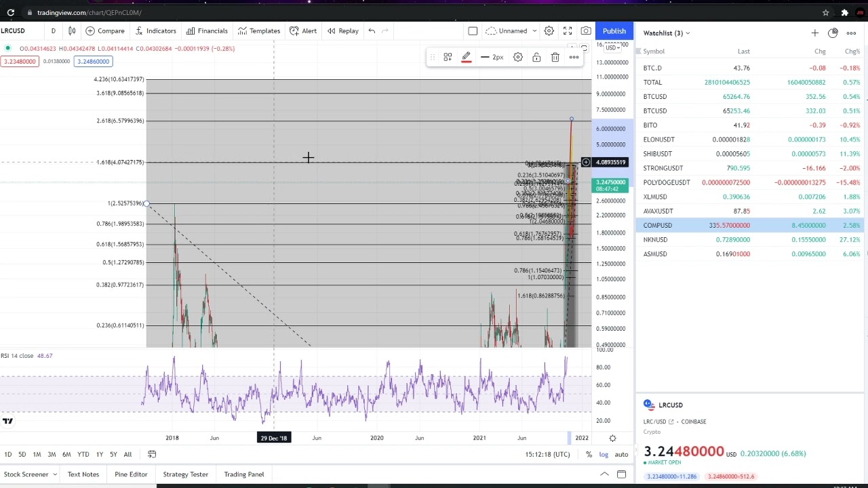Change the drawing line color pencil
The image size is (868, 488).
click(x=467, y=58)
